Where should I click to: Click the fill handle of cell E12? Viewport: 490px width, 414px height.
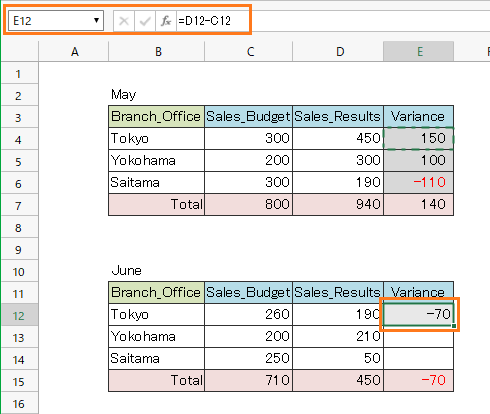click(454, 326)
